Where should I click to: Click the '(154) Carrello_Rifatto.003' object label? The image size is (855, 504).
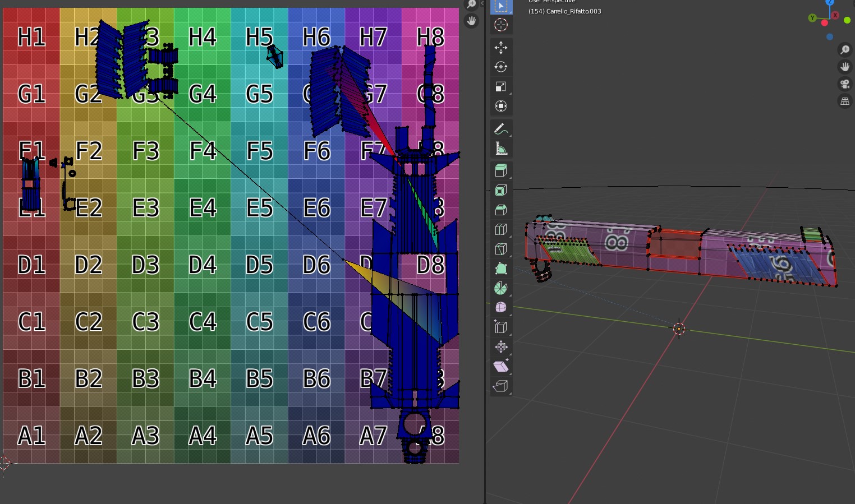click(564, 11)
